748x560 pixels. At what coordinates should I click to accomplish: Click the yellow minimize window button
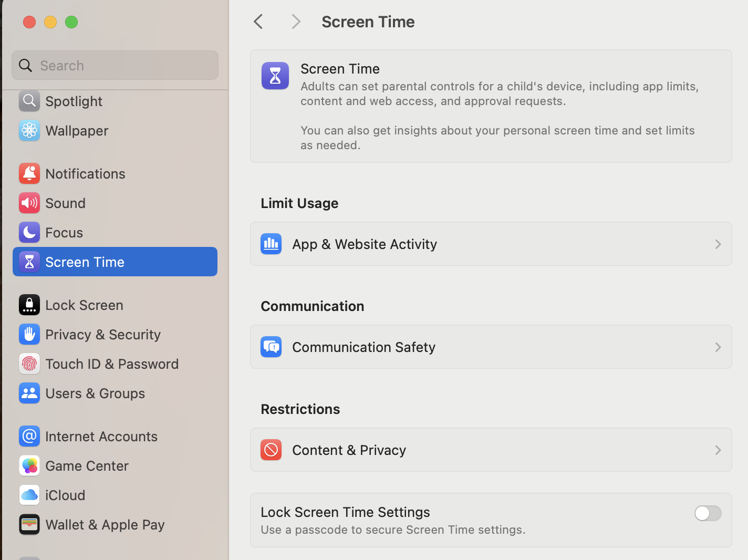(50, 22)
